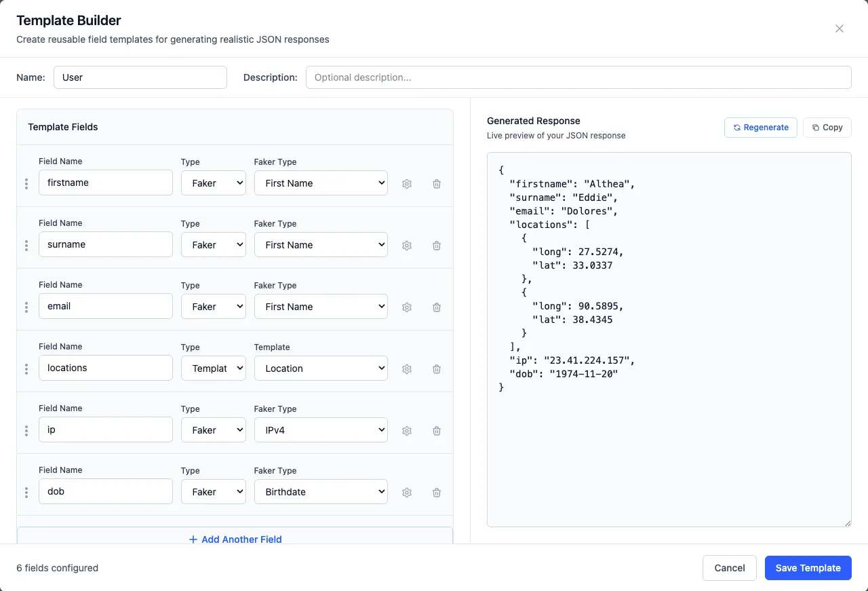Save the User template
Image resolution: width=868 pixels, height=591 pixels.
click(808, 568)
